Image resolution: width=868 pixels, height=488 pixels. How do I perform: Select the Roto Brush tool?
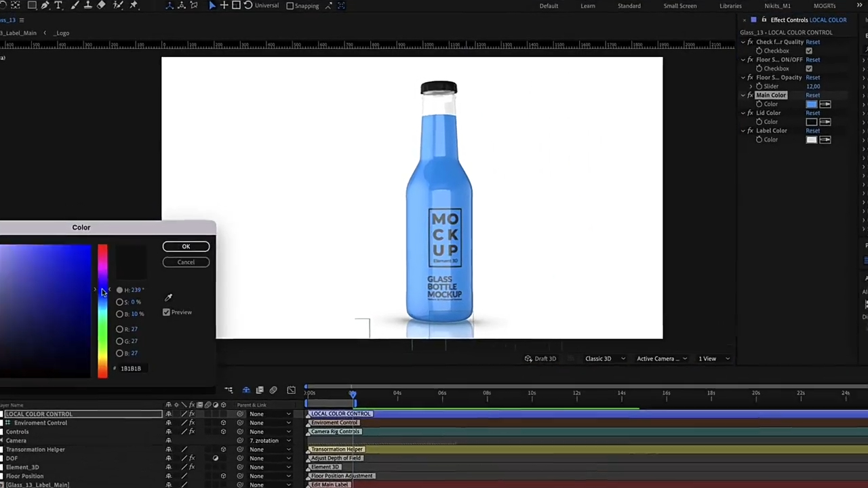pyautogui.click(x=118, y=5)
